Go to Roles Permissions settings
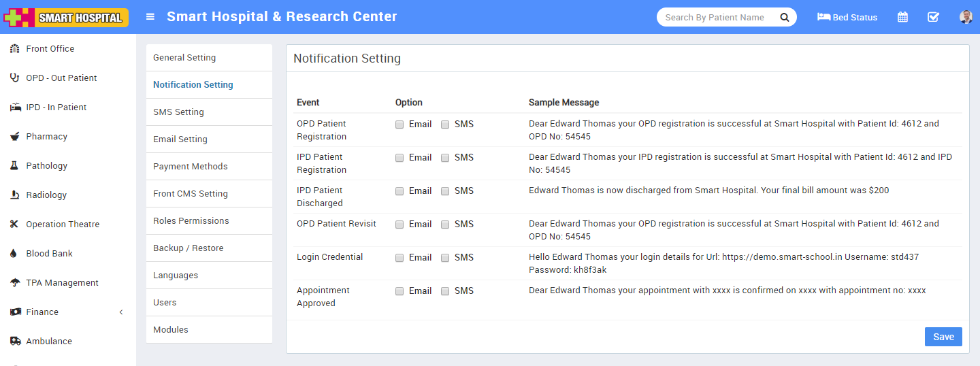980x366 pixels. [x=191, y=221]
